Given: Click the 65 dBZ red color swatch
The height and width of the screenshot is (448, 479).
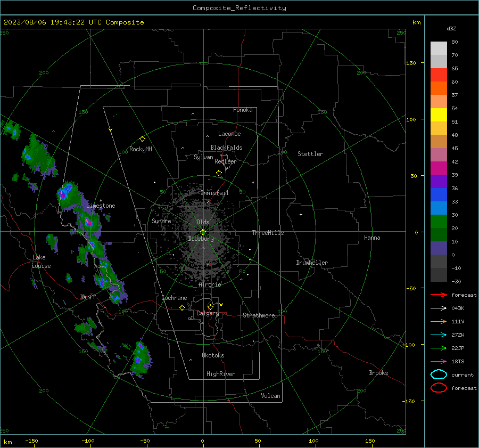Looking at the screenshot, I should pos(439,75).
